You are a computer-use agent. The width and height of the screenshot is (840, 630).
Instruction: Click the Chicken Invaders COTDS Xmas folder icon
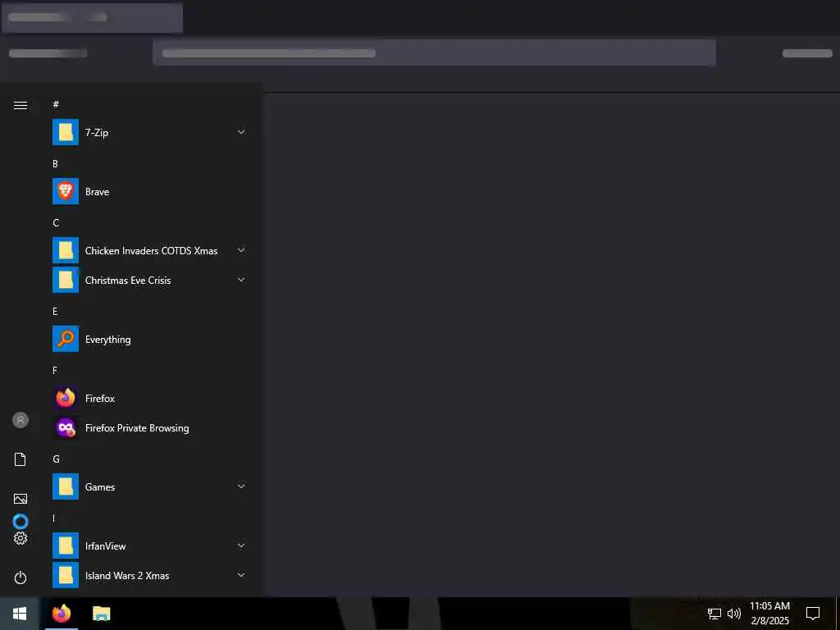66,250
